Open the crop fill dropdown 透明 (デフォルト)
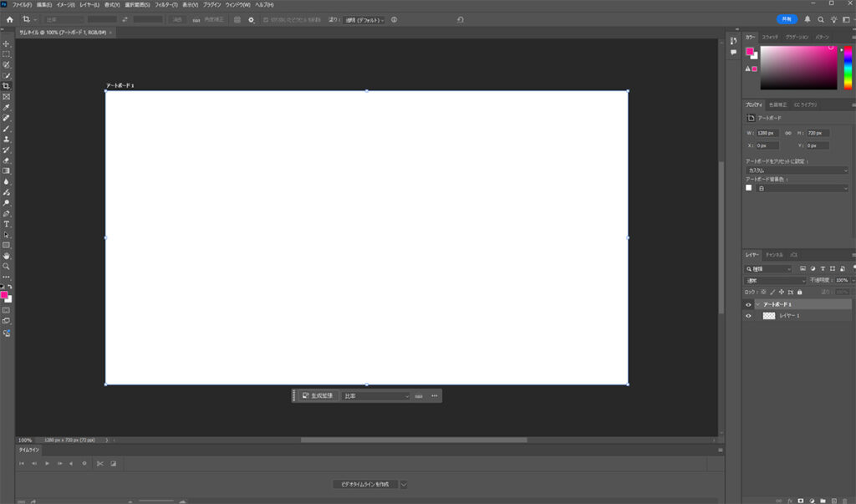856x504 pixels. click(364, 20)
